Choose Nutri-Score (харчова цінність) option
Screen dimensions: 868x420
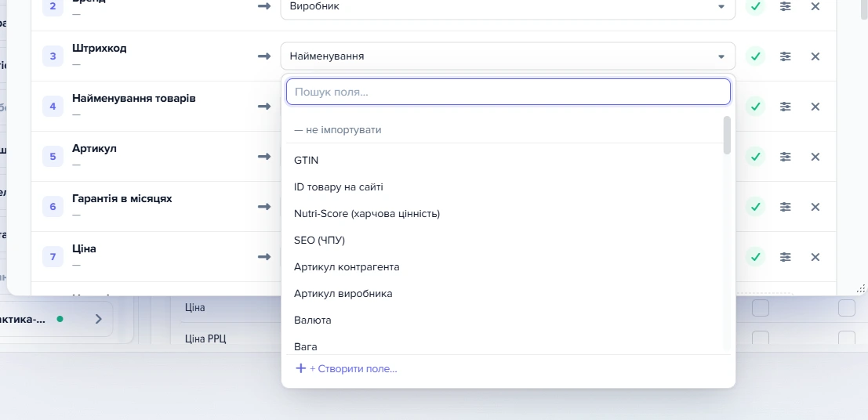[x=504, y=214]
